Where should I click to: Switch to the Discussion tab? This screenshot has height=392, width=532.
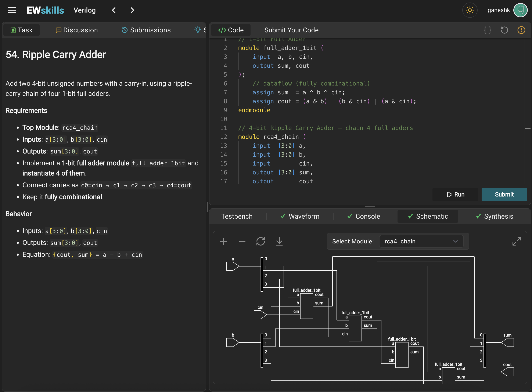pyautogui.click(x=77, y=30)
